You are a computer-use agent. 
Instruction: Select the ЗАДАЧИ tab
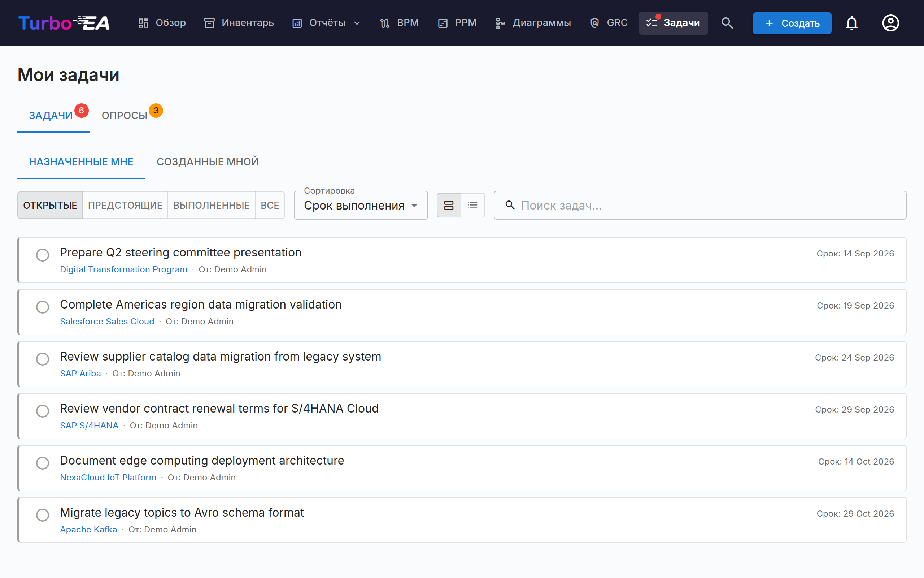(53, 116)
